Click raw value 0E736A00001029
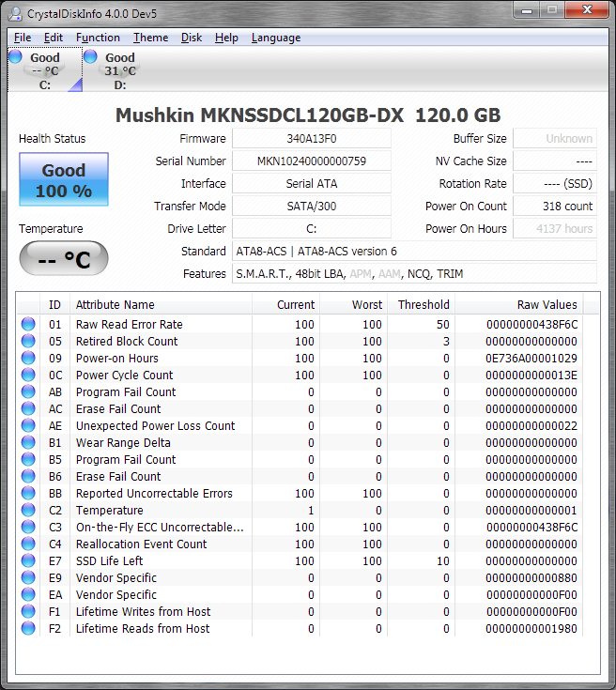 531,359
